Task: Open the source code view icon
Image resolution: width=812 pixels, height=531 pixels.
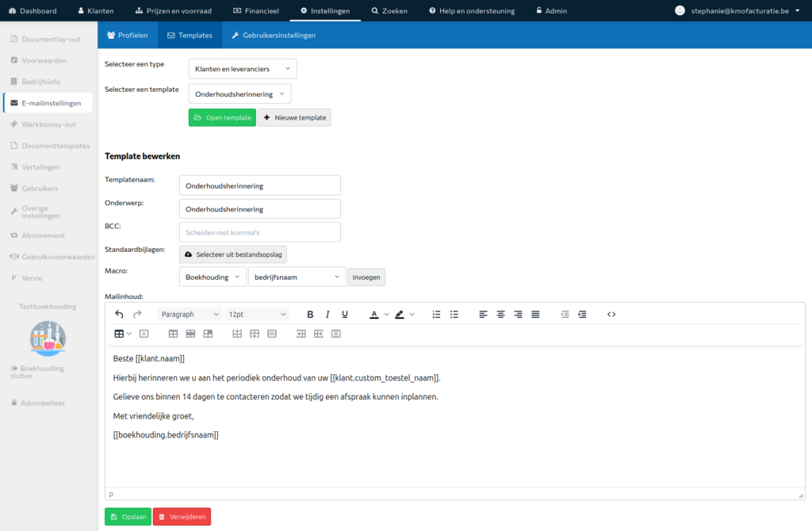Action: pyautogui.click(x=611, y=314)
